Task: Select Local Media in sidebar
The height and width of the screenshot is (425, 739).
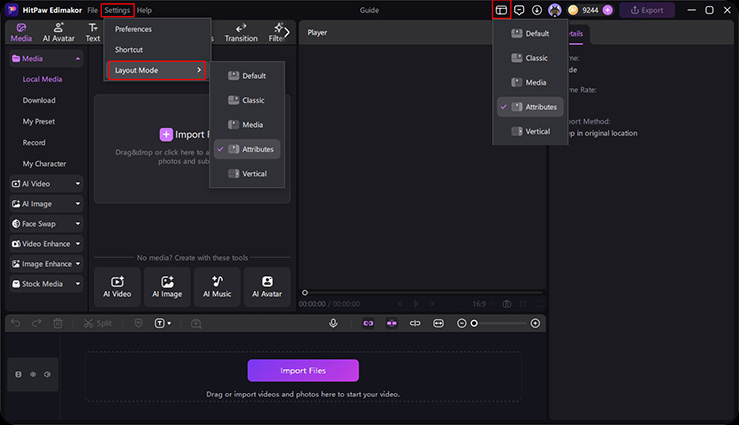Action: point(42,79)
